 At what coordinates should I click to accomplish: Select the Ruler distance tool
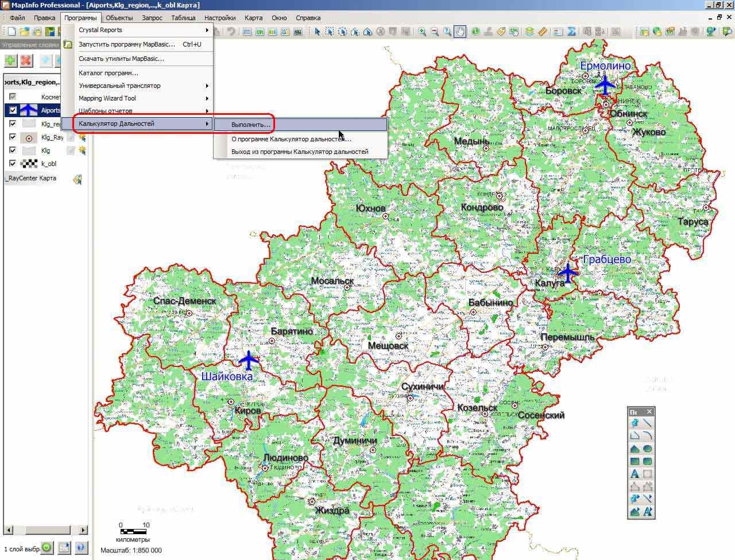[542, 32]
